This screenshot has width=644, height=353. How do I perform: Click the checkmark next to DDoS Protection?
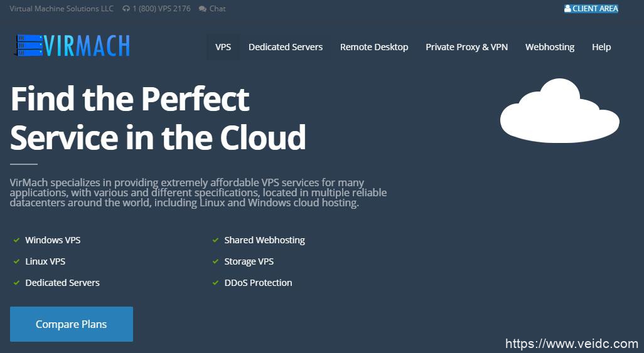click(216, 283)
